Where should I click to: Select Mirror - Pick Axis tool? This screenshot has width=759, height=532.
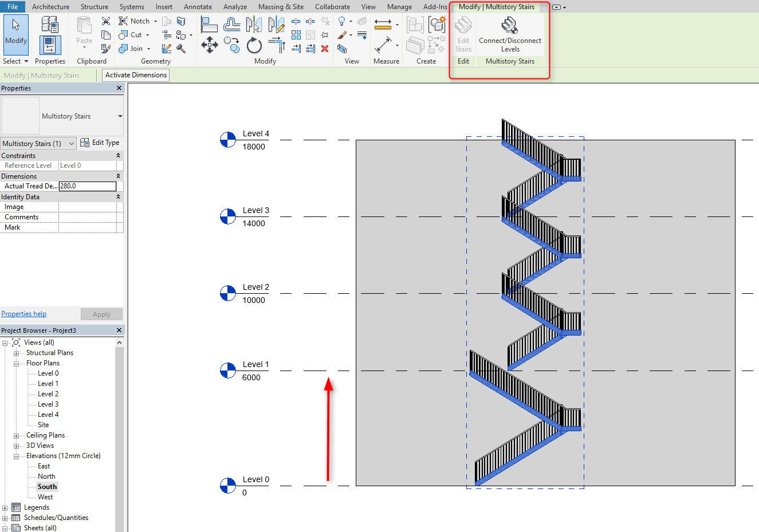point(254,24)
